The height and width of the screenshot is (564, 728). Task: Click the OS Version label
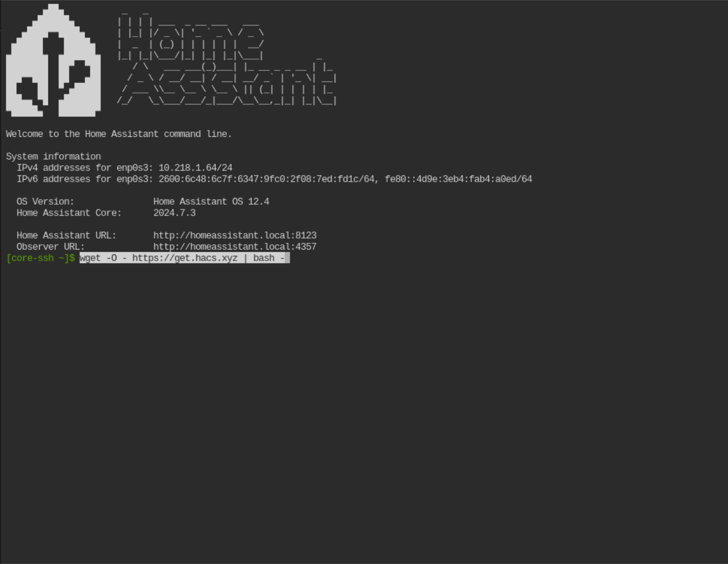click(x=45, y=202)
